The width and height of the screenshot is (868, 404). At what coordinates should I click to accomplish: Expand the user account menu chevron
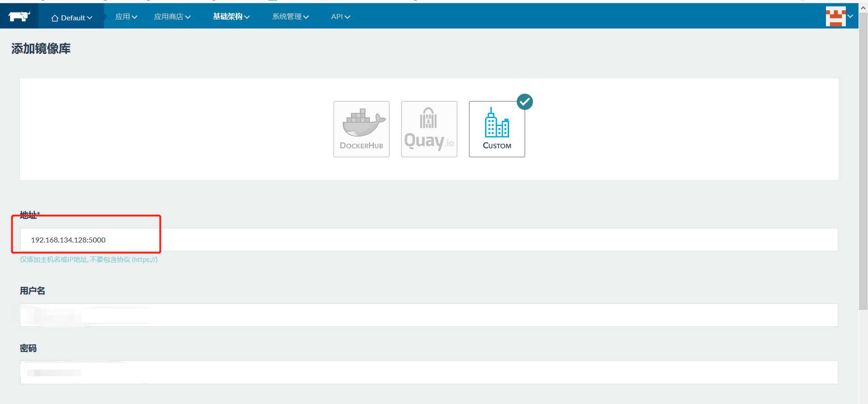850,16
